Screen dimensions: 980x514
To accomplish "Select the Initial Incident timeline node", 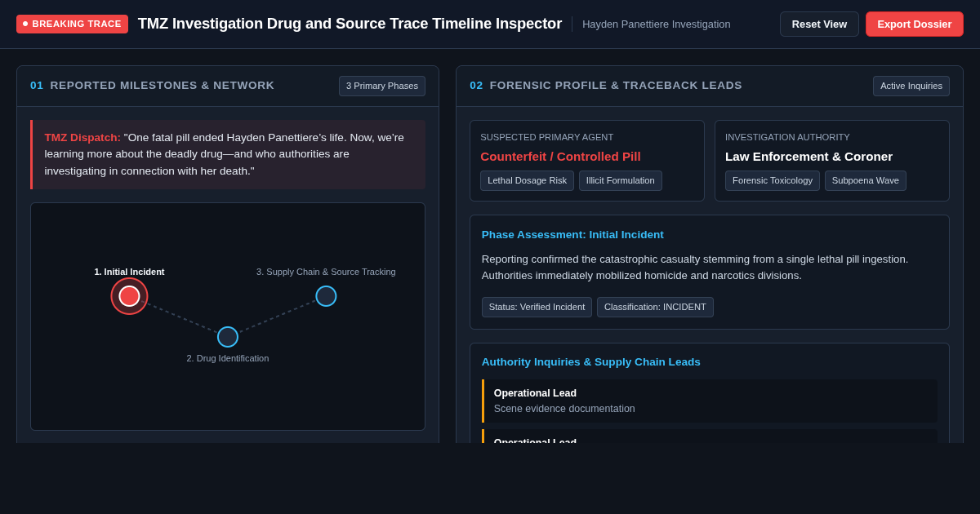I will [129, 296].
